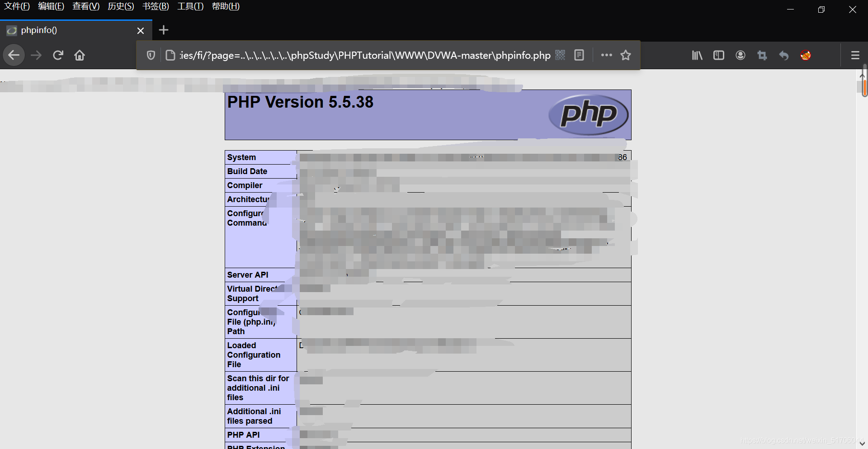Open tracking protection shield icon
Viewport: 868px width, 449px height.
[x=151, y=55]
